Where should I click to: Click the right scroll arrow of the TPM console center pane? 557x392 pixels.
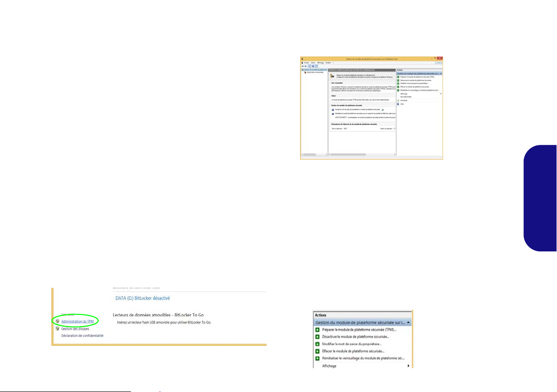pos(395,155)
